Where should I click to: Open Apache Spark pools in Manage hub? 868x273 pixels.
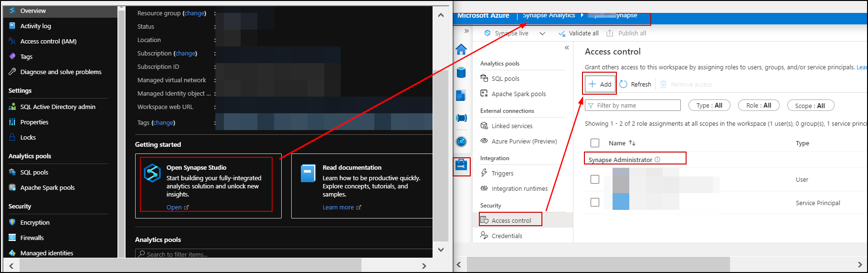tap(519, 94)
